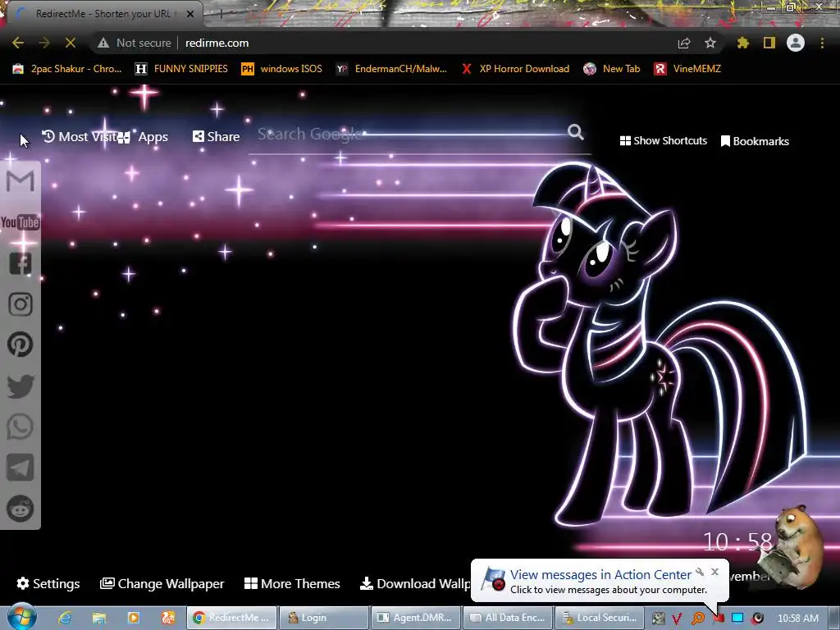
Task: Switch to the Agent.DMR taskbar window
Action: coord(416,618)
